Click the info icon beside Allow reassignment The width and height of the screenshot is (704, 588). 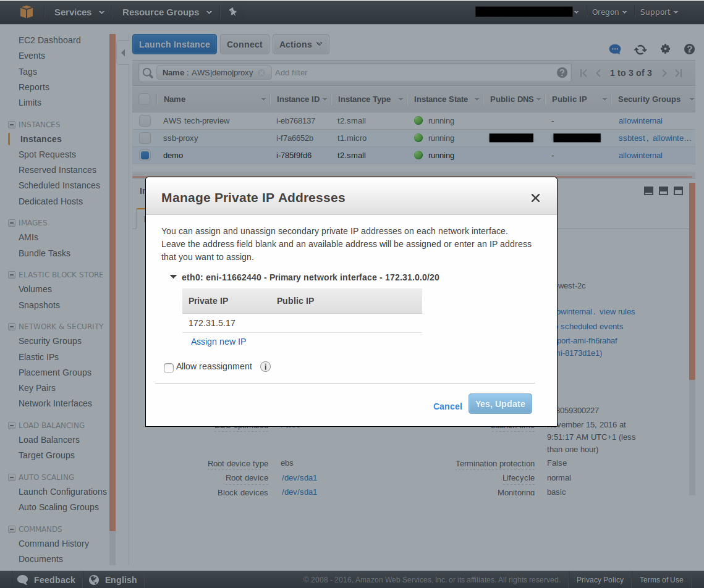[266, 367]
